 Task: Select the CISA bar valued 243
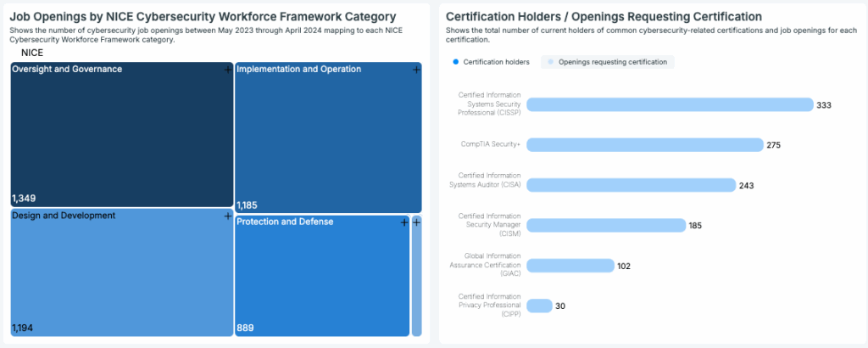point(631,185)
